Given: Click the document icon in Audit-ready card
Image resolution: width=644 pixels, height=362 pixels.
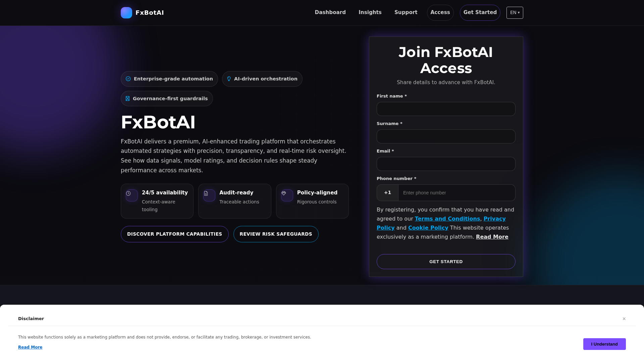Looking at the screenshot, I should click(x=206, y=193).
